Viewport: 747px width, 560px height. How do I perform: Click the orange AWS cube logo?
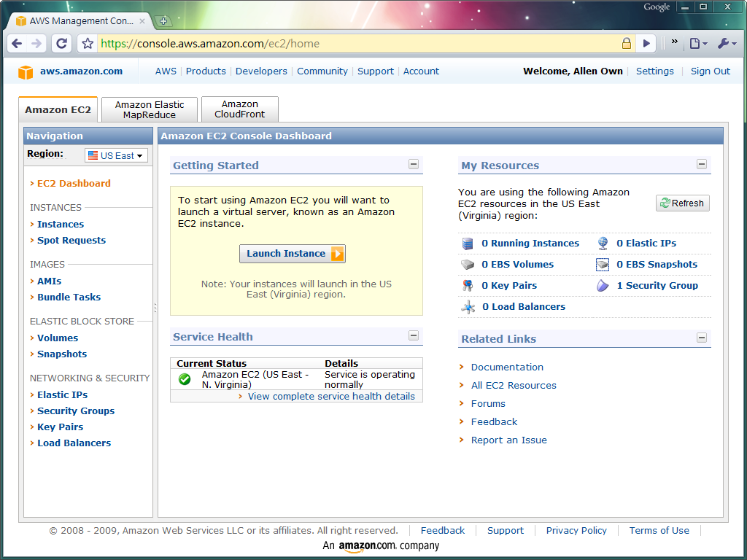tap(26, 72)
